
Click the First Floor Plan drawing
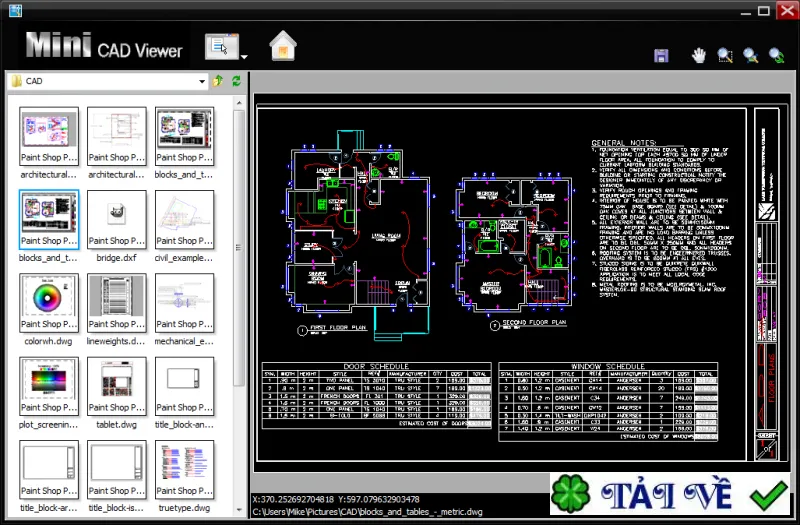point(357,235)
